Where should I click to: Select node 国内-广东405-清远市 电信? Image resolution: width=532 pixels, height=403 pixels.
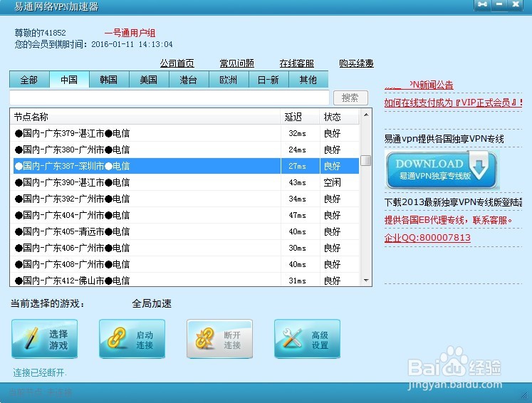186,231
